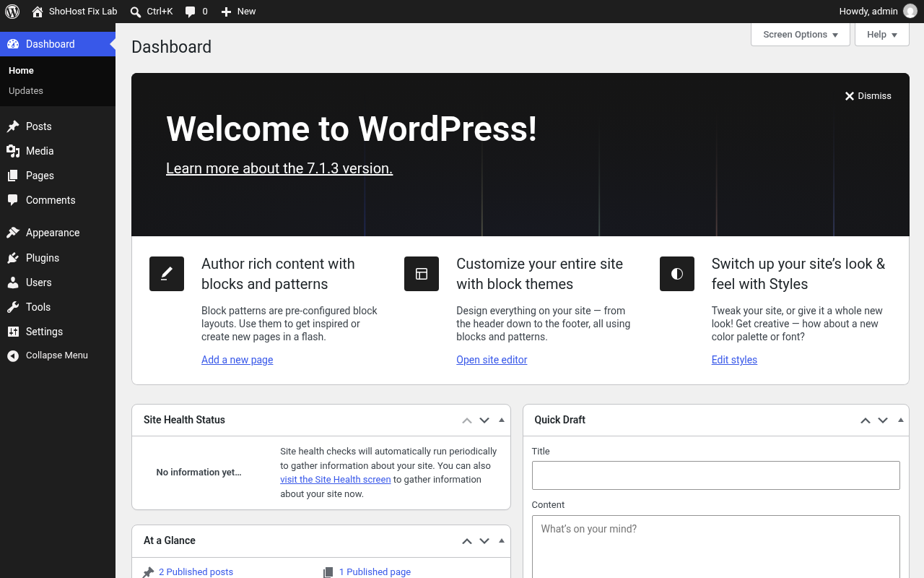Click the plus icon for New content
The width and height of the screenshot is (924, 578).
click(x=226, y=12)
